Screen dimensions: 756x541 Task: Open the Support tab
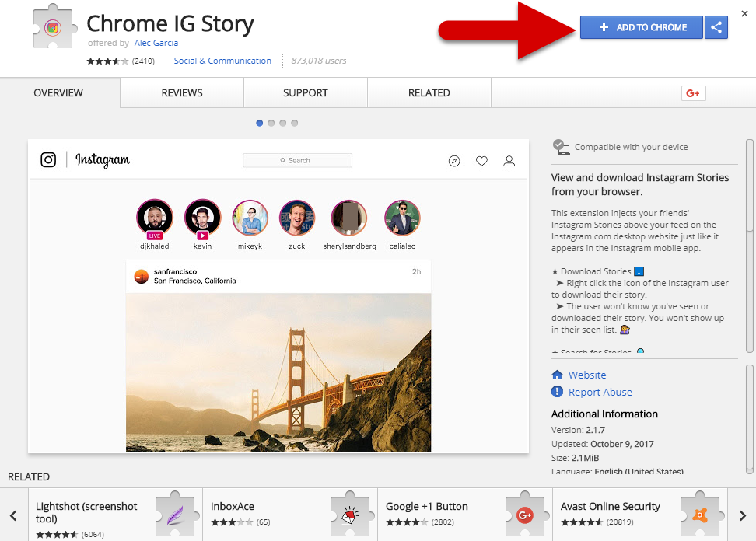(x=306, y=93)
